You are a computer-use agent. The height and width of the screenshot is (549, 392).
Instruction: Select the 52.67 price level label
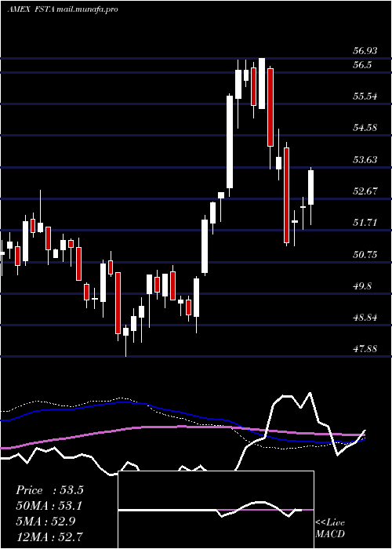(x=365, y=191)
